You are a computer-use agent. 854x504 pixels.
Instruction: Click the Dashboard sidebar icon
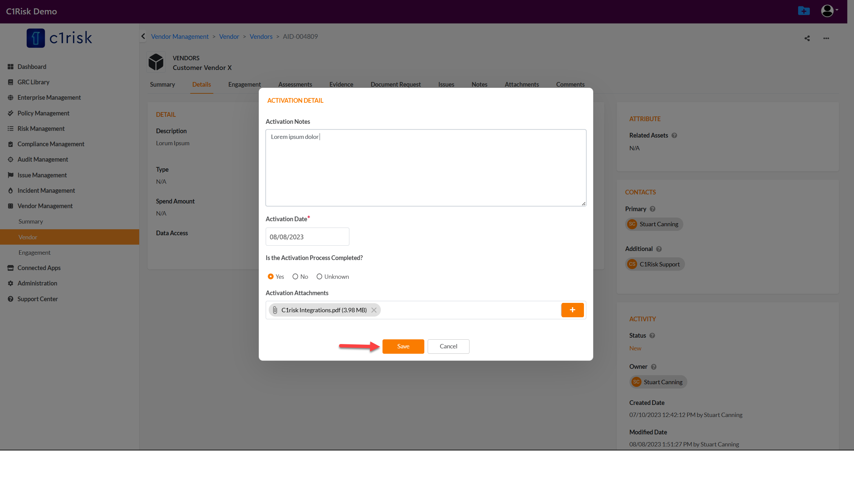point(10,67)
